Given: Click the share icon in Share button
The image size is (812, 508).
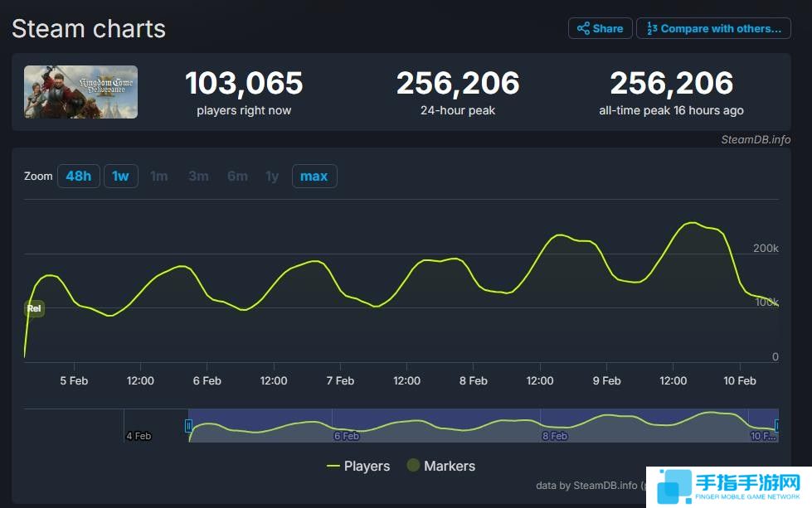Looking at the screenshot, I should coord(583,28).
